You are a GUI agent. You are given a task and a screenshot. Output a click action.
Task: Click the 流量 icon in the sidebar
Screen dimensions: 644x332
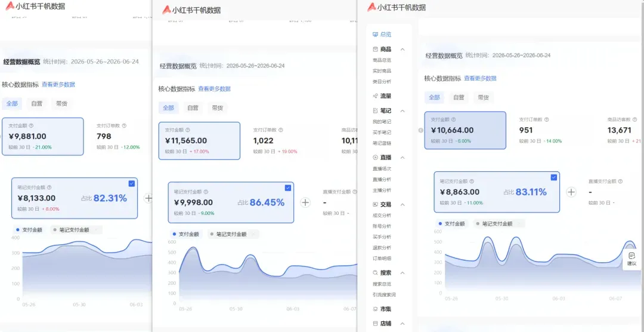pyautogui.click(x=375, y=96)
